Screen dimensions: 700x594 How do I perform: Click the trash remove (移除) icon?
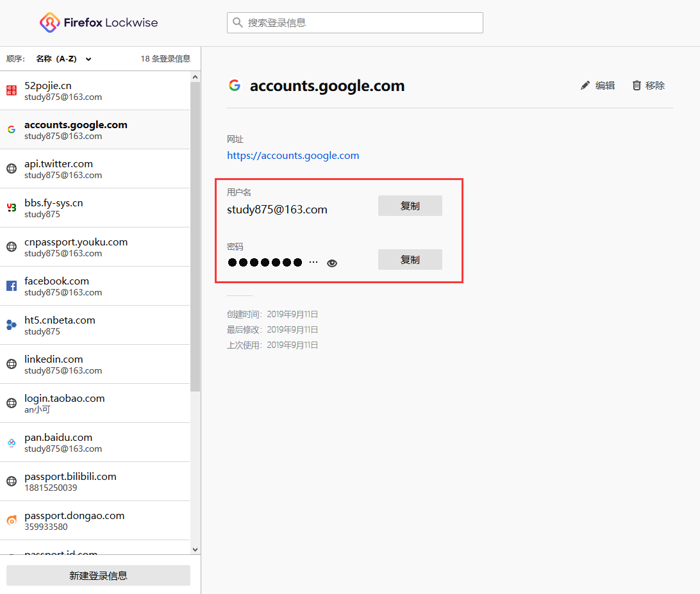pos(637,85)
